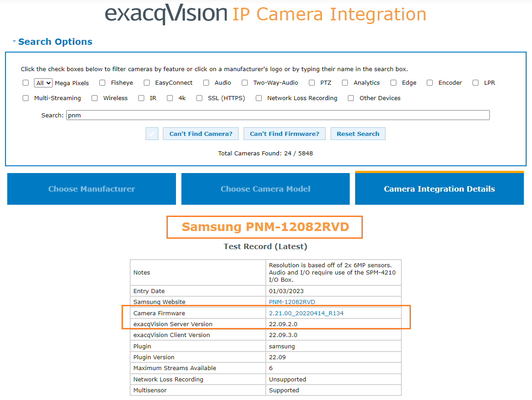Click the Can't Find Camera? button
The height and width of the screenshot is (400, 532).
[200, 134]
